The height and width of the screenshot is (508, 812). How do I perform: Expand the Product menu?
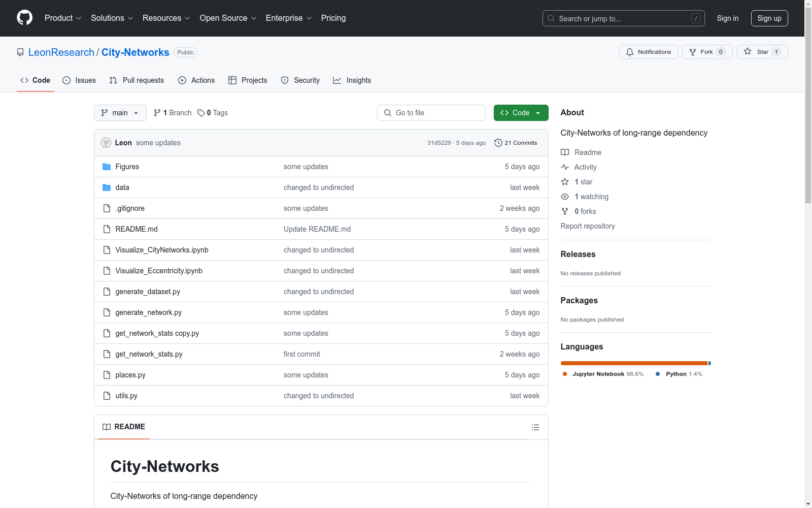pyautogui.click(x=63, y=18)
